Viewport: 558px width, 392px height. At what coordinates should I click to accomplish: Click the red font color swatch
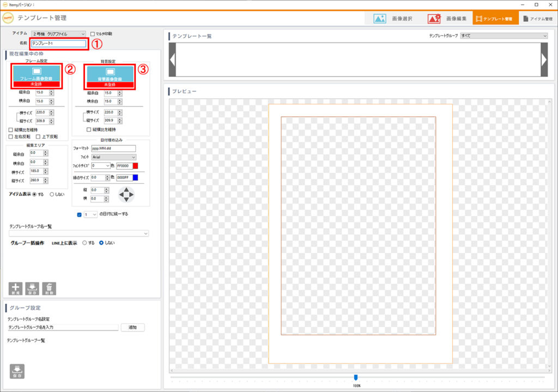[136, 166]
